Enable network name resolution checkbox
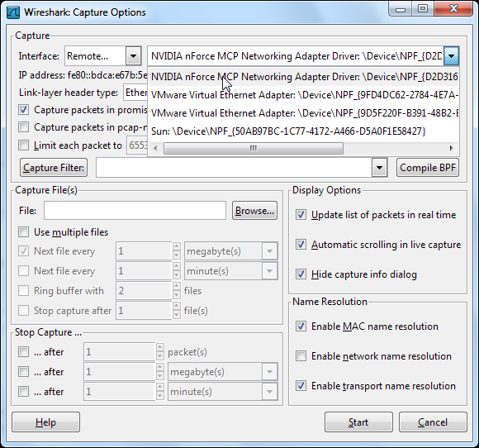 301,356
